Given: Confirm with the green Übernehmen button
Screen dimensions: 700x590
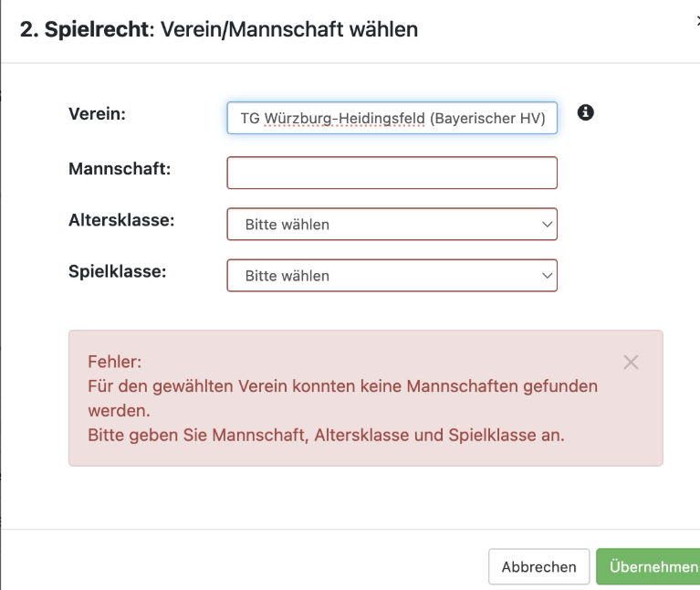Looking at the screenshot, I should (649, 566).
